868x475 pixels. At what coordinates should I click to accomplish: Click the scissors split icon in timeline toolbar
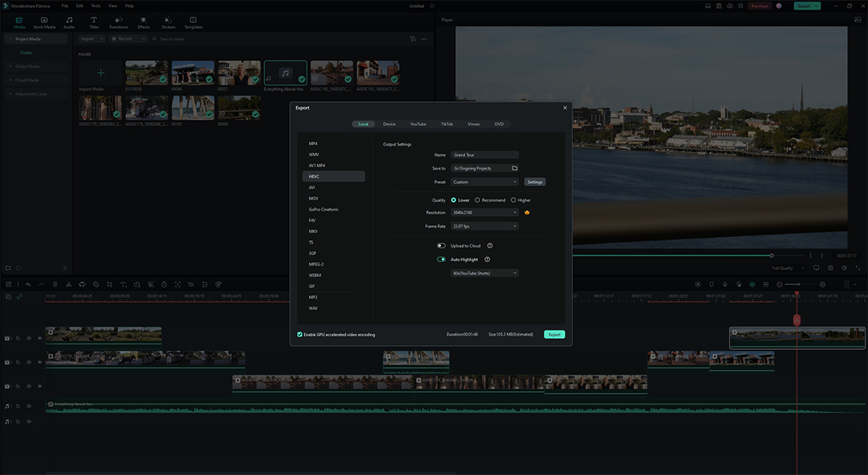pyautogui.click(x=69, y=284)
